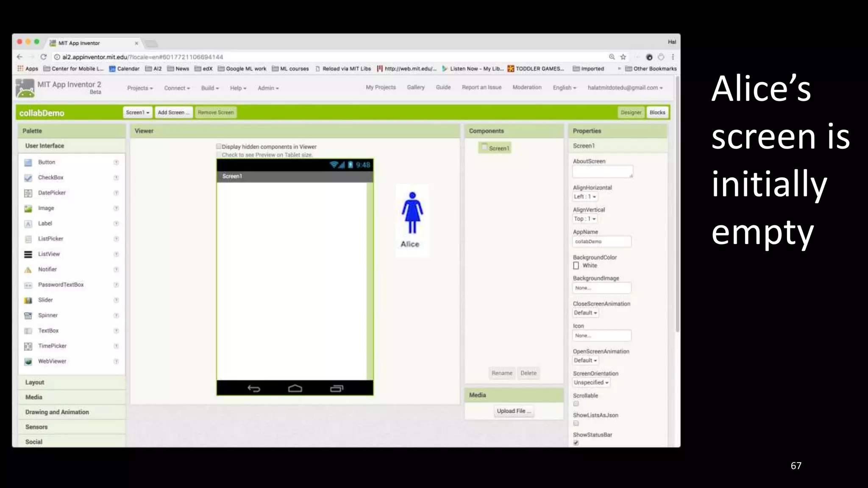Open the Help menu
This screenshot has height=488, width=868.
click(238, 88)
